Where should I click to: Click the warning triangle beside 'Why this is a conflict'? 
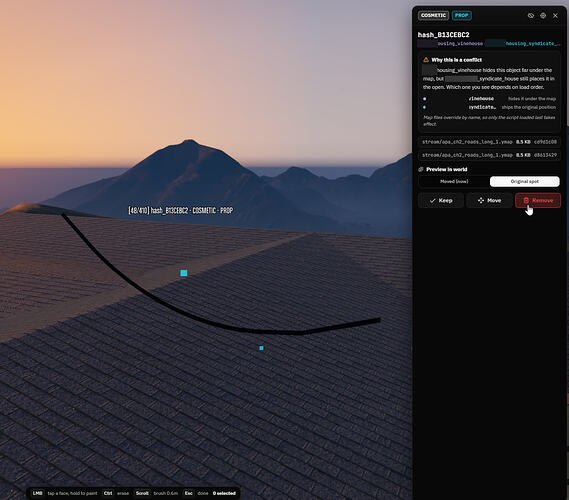tap(426, 60)
